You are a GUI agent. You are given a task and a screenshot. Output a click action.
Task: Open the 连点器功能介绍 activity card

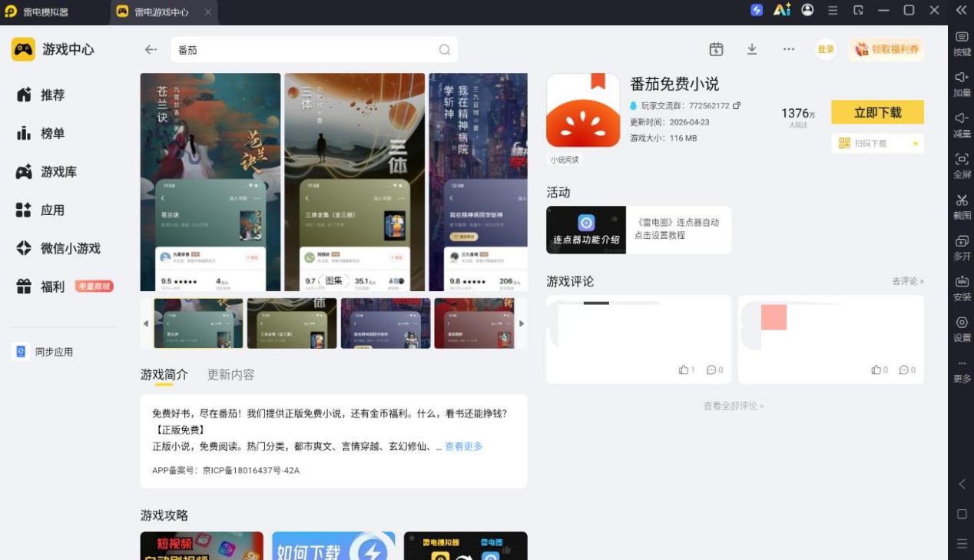click(x=638, y=230)
